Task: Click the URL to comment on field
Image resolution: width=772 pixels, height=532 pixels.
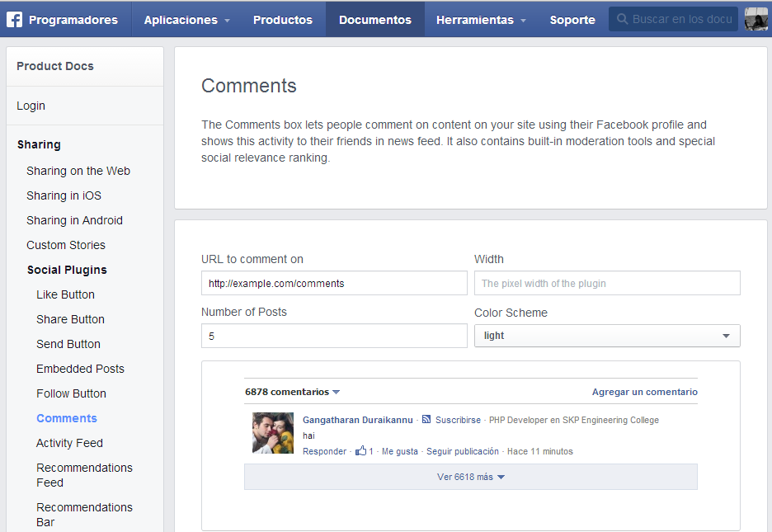Action: [x=334, y=283]
